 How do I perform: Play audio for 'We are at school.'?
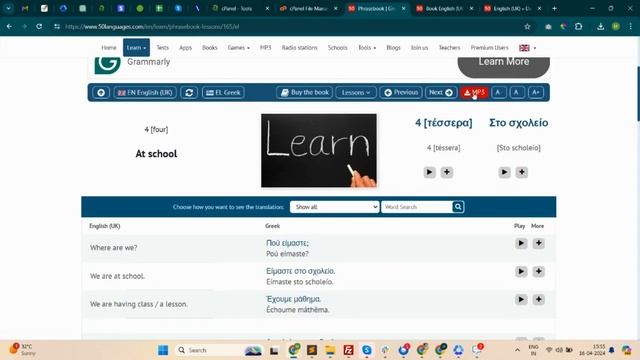pos(521,271)
